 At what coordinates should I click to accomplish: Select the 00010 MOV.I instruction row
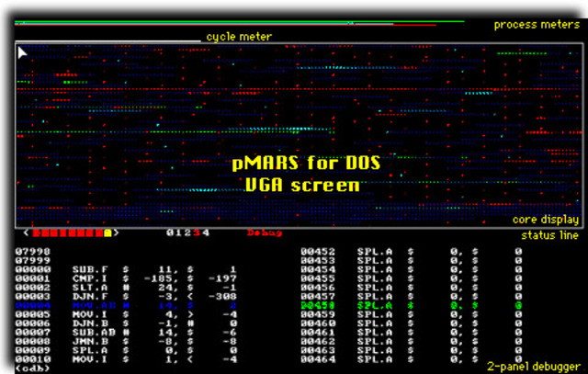point(126,359)
